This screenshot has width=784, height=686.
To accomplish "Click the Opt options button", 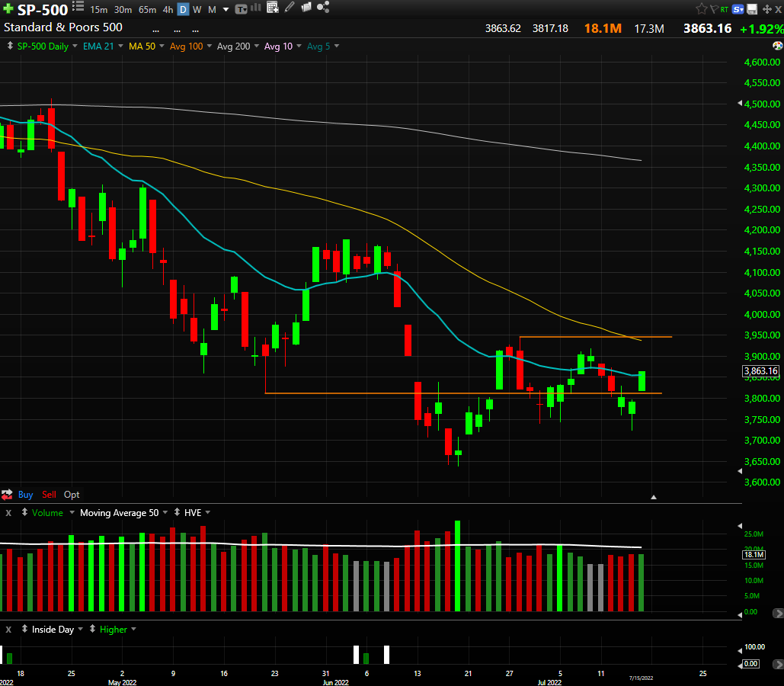I will pos(72,495).
